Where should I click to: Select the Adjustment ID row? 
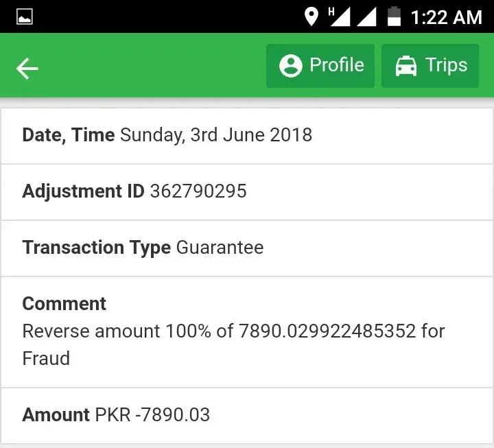(x=247, y=191)
